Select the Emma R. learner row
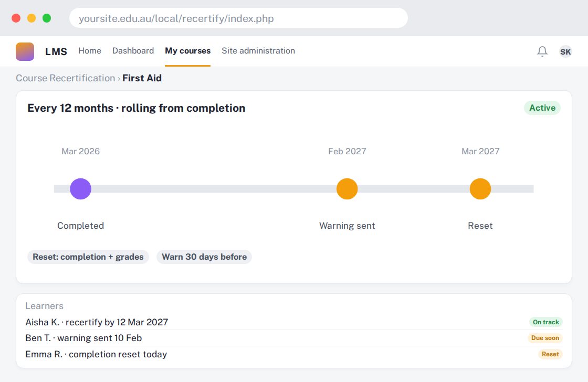588x382 pixels. (x=294, y=354)
